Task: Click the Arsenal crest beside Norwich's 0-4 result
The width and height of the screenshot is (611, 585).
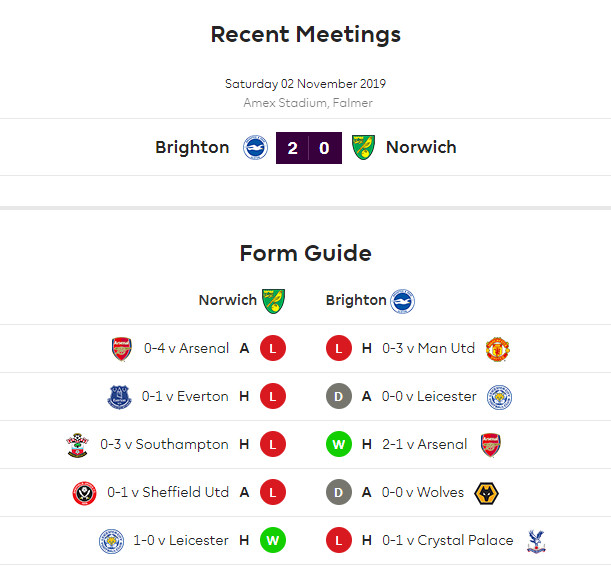Action: tap(122, 349)
